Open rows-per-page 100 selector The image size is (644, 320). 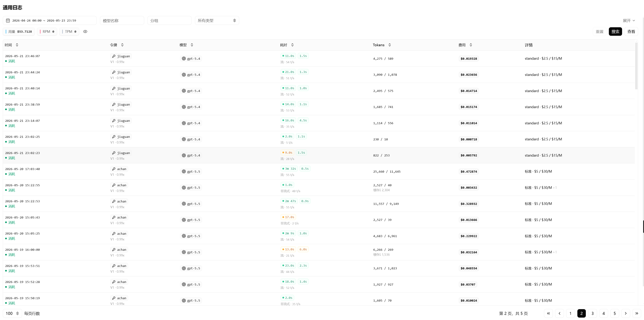[x=12, y=313]
